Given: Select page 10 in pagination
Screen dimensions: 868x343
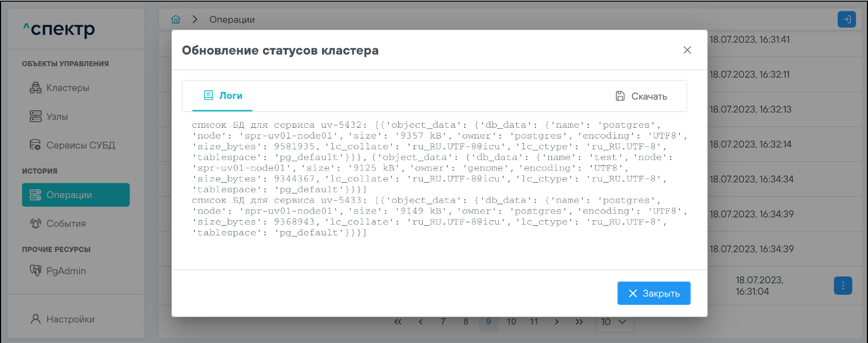Looking at the screenshot, I should [x=511, y=322].
